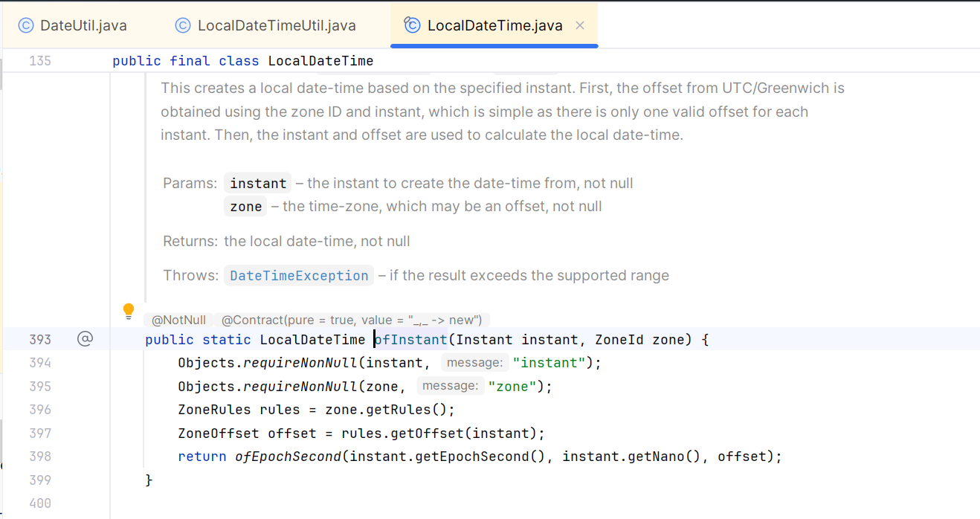Click the class icon on LocalDateTime.java tab
Screen dimensions: 980x519
(411, 25)
